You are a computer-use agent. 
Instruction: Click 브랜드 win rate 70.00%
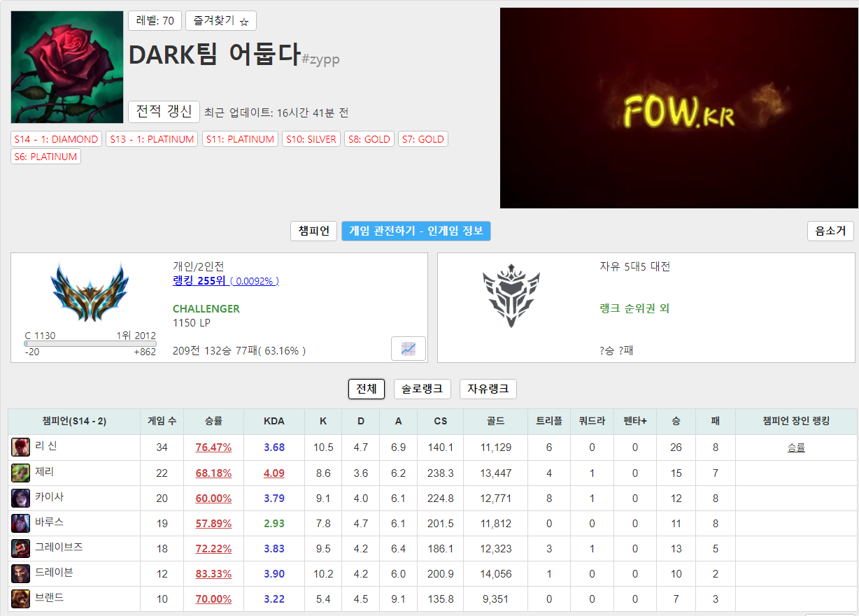(x=213, y=599)
